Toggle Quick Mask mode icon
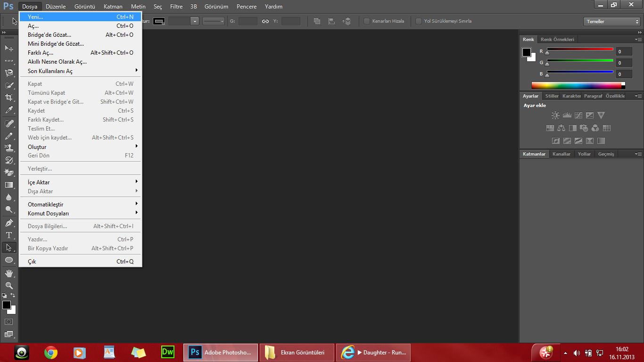This screenshot has height=362, width=644. pos(9,321)
